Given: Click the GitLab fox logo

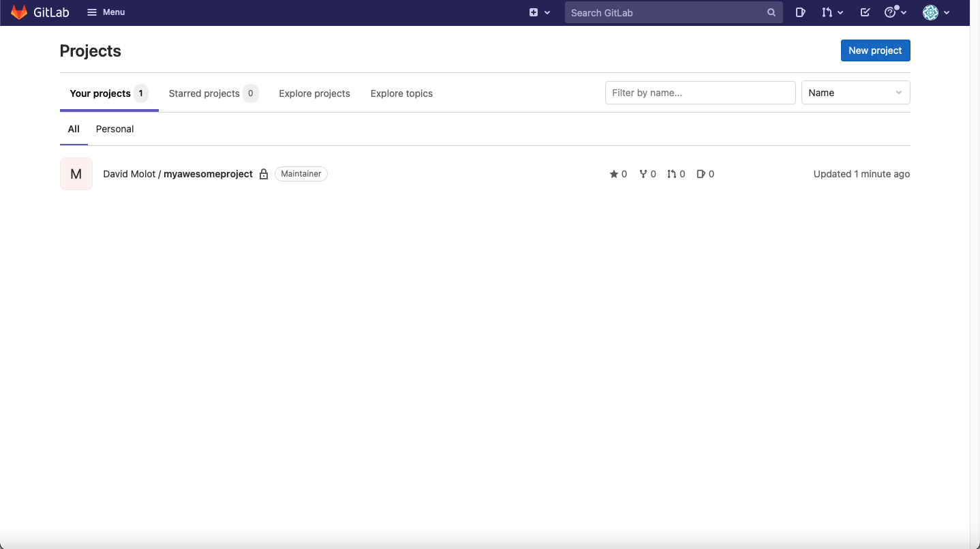Looking at the screenshot, I should pyautogui.click(x=19, y=12).
